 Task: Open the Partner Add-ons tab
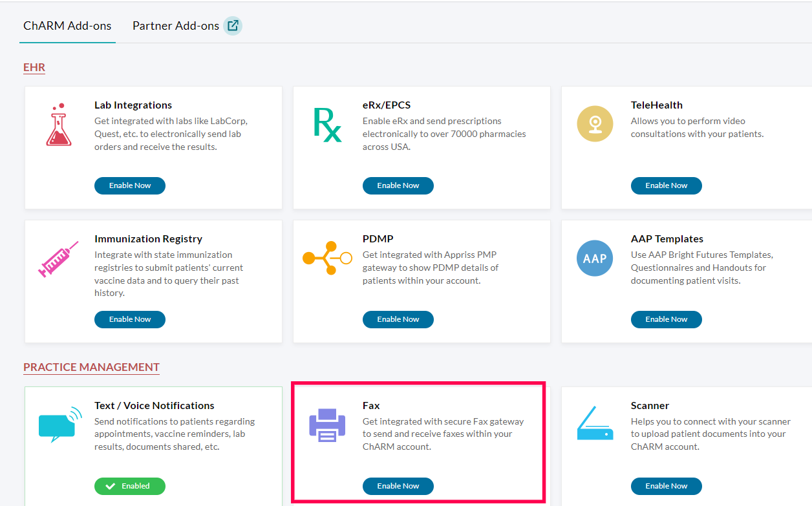(x=176, y=26)
